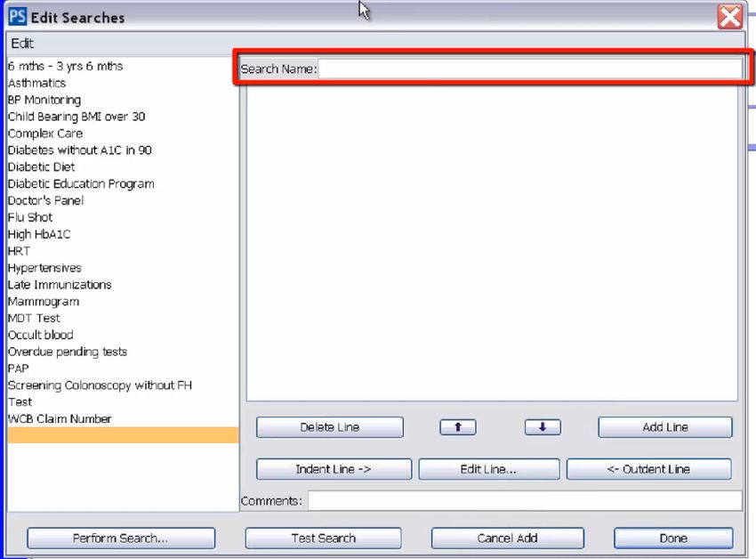Click the move line down arrow button
756x559 pixels.
click(543, 427)
